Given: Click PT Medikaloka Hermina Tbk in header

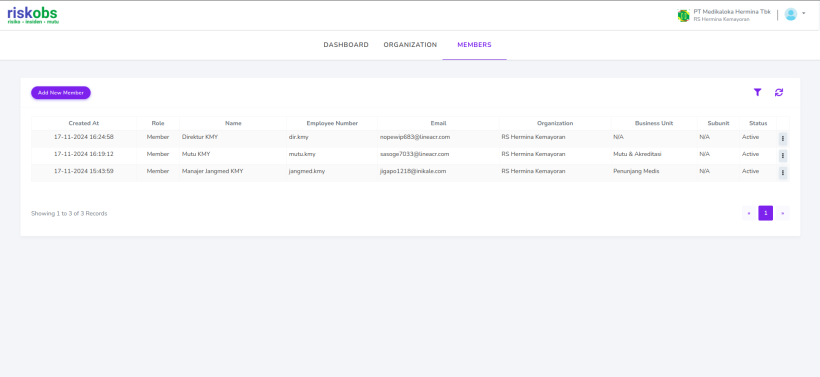Looking at the screenshot, I should pyautogui.click(x=732, y=12).
